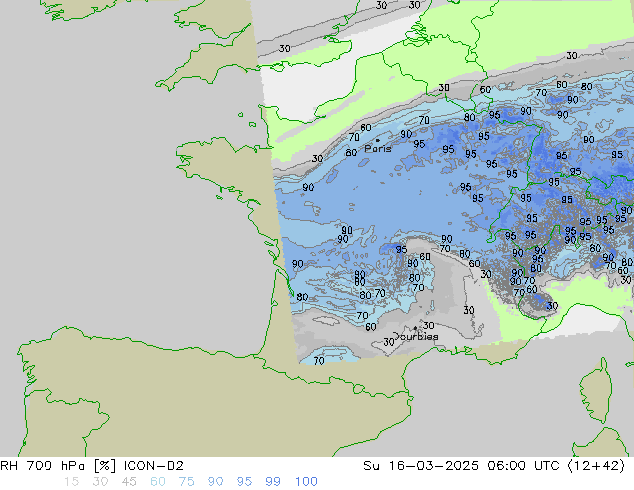Image resolution: width=634 pixels, height=490 pixels.
Task: Click the legend value '45'
Action: 129,482
